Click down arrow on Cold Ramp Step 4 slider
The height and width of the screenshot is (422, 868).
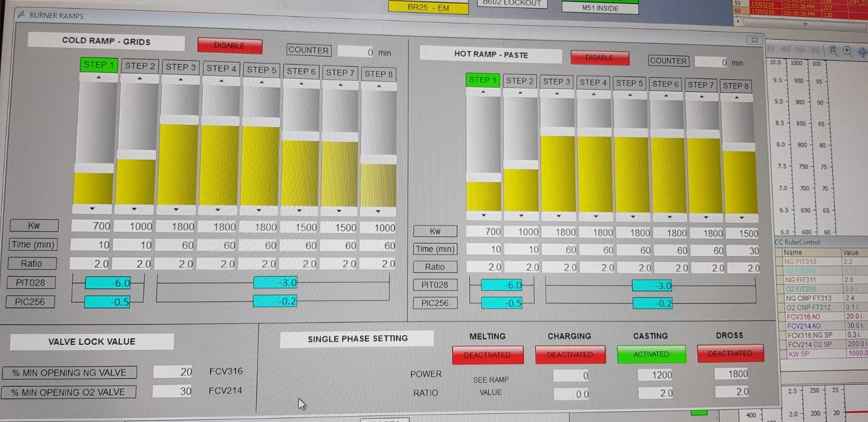218,210
